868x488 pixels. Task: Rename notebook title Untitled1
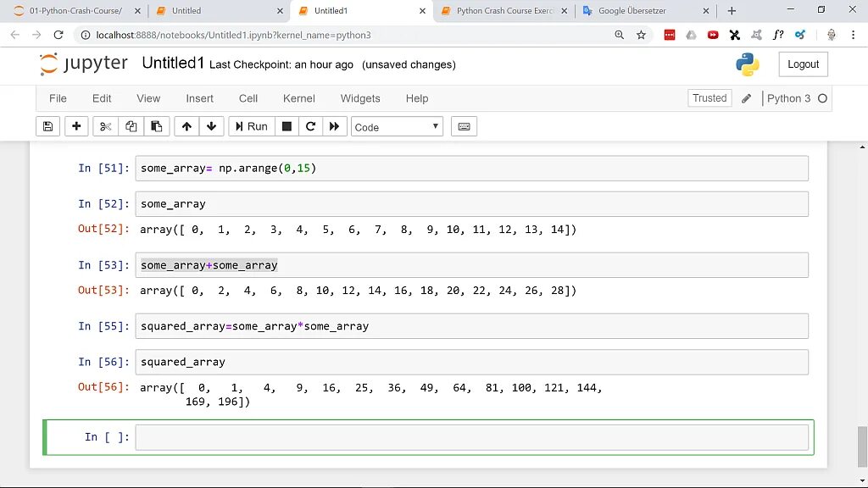(x=173, y=63)
